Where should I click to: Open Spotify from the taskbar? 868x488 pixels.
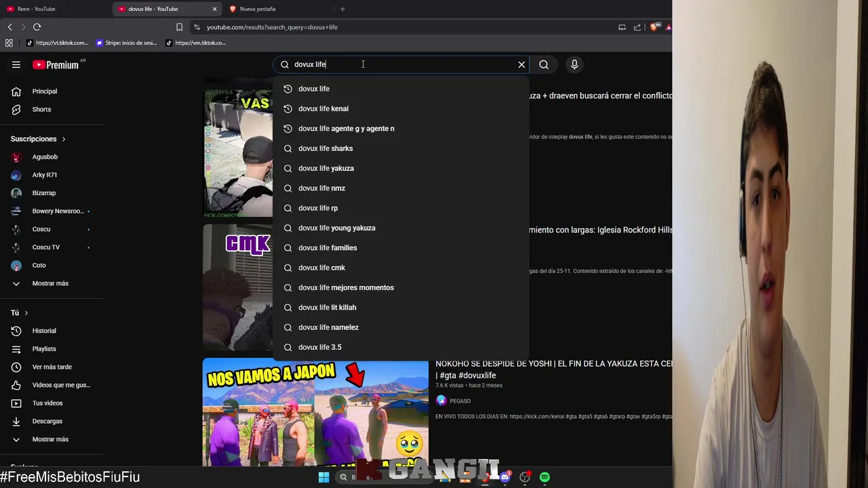coord(545,477)
